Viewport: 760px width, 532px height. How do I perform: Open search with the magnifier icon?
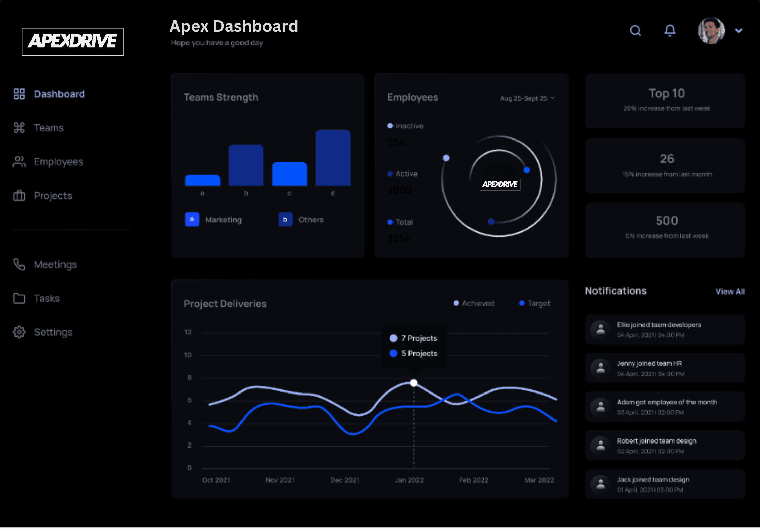pyautogui.click(x=636, y=31)
